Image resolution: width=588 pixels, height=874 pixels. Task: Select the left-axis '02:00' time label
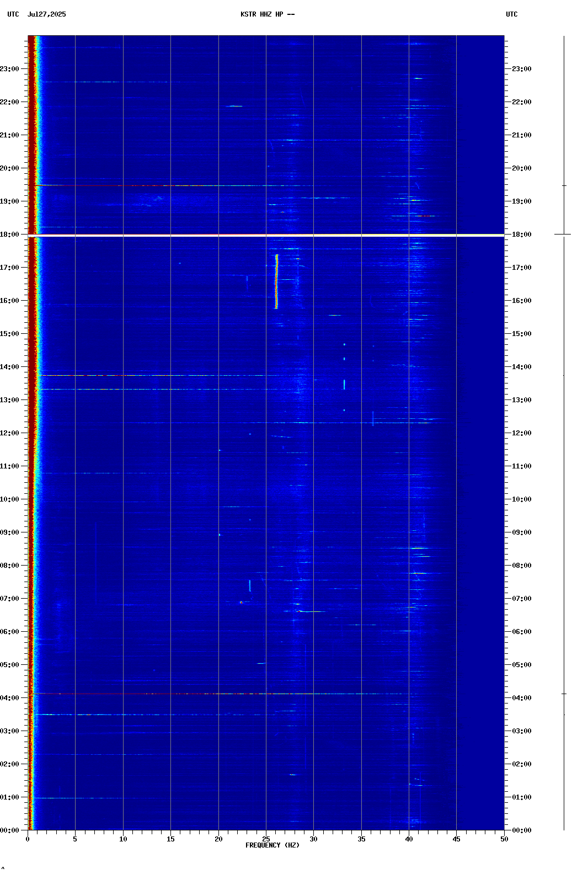tap(9, 764)
